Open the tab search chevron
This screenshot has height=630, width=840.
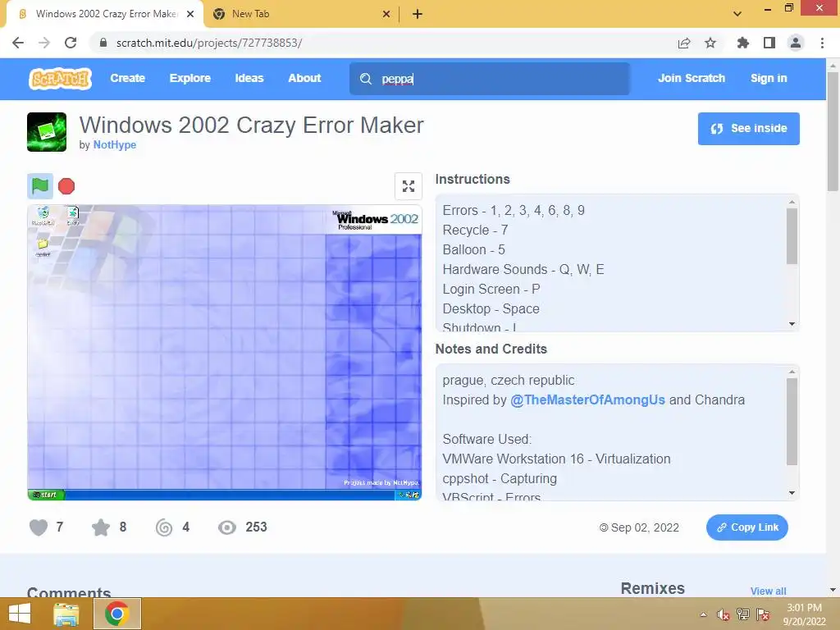(737, 14)
